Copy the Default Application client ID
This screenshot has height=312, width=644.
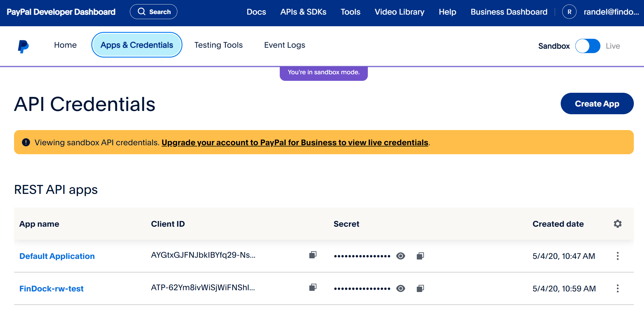coord(313,255)
